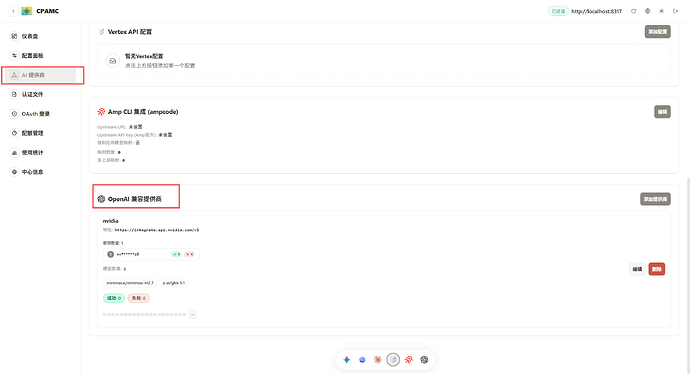Click the Vertex API 配置 heading icon

(x=101, y=32)
